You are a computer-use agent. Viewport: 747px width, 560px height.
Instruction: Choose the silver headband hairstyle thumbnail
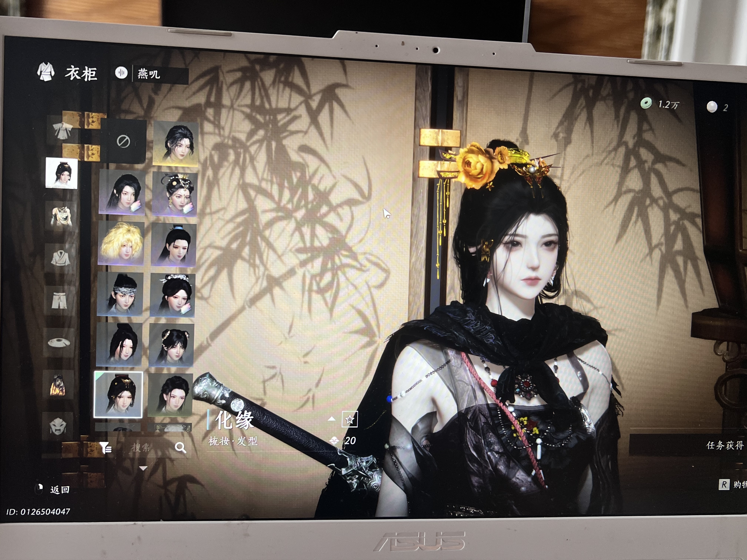(120, 294)
